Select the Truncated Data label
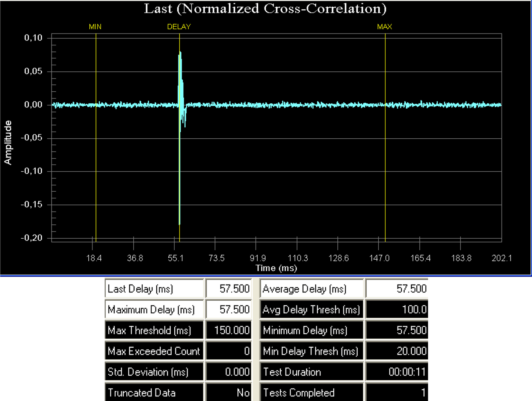This screenshot has width=532, height=401. point(154,393)
